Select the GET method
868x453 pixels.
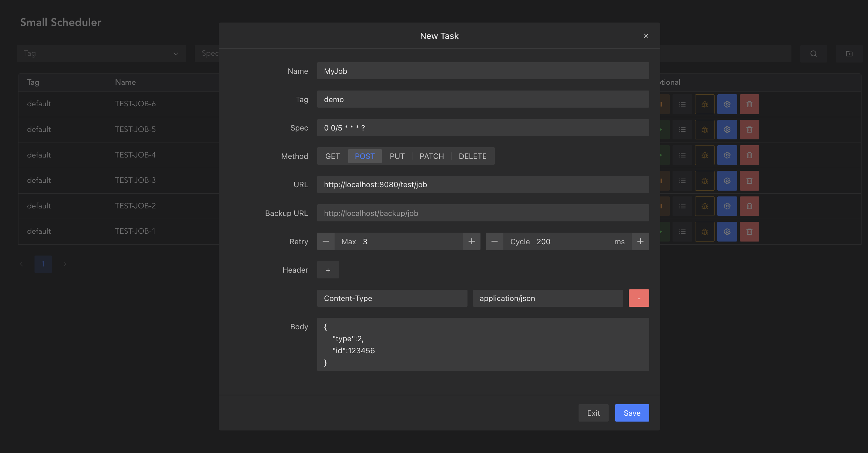[333, 156]
